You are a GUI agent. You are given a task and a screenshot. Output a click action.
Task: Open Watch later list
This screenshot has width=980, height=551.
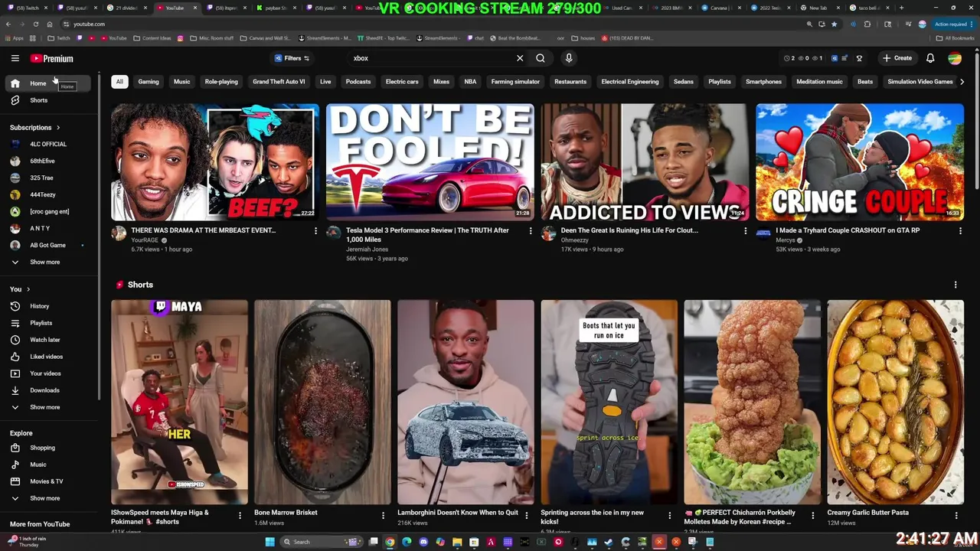coord(47,340)
